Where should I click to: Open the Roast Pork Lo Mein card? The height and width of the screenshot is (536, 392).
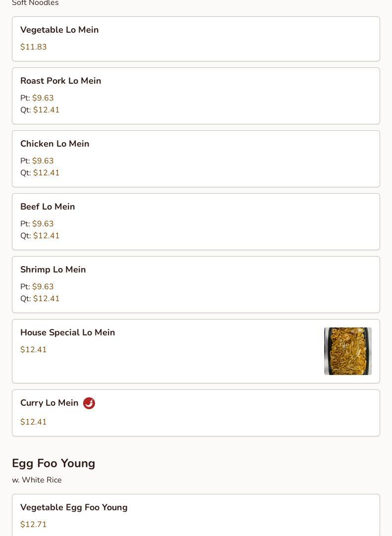pos(196,96)
